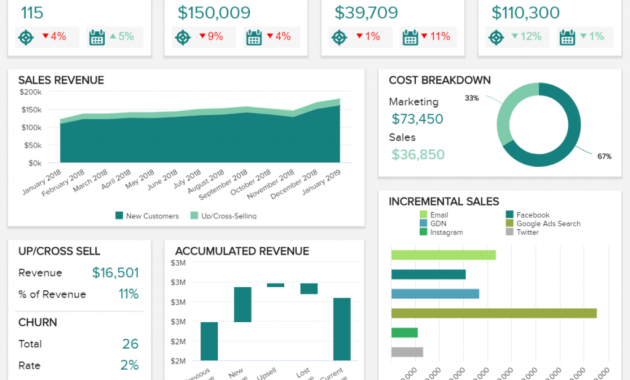Screen dimensions: 630x380
Task: Click the Sales cost value $36,850
Action: tap(418, 155)
